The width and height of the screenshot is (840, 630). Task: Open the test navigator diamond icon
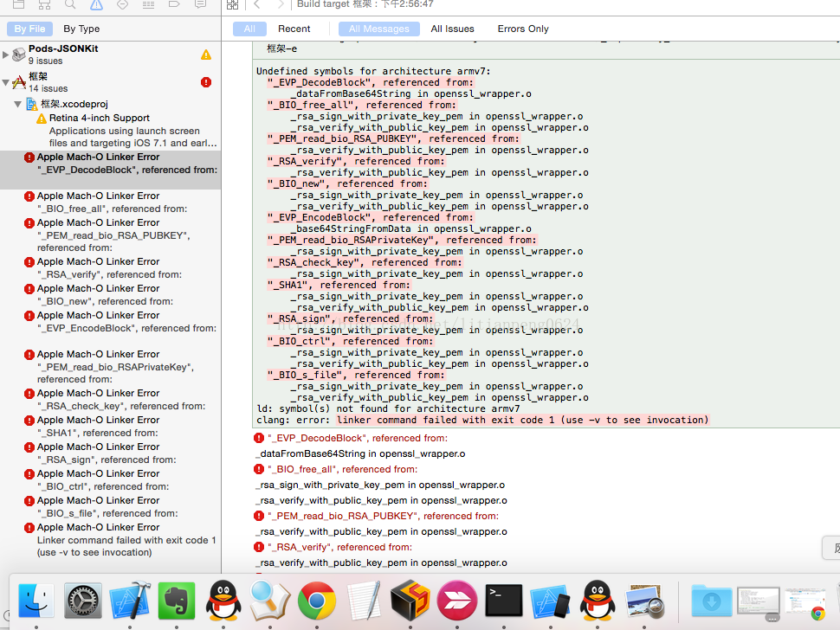pyautogui.click(x=122, y=5)
